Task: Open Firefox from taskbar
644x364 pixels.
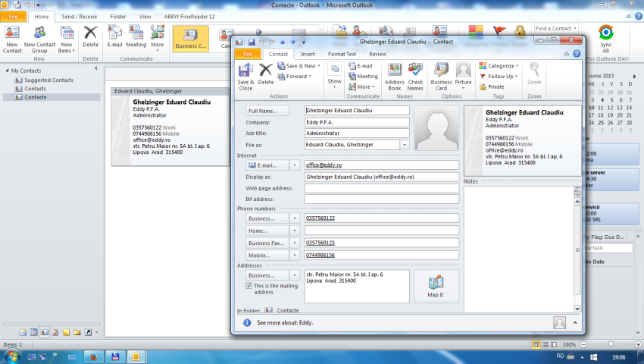Action: [x=94, y=356]
